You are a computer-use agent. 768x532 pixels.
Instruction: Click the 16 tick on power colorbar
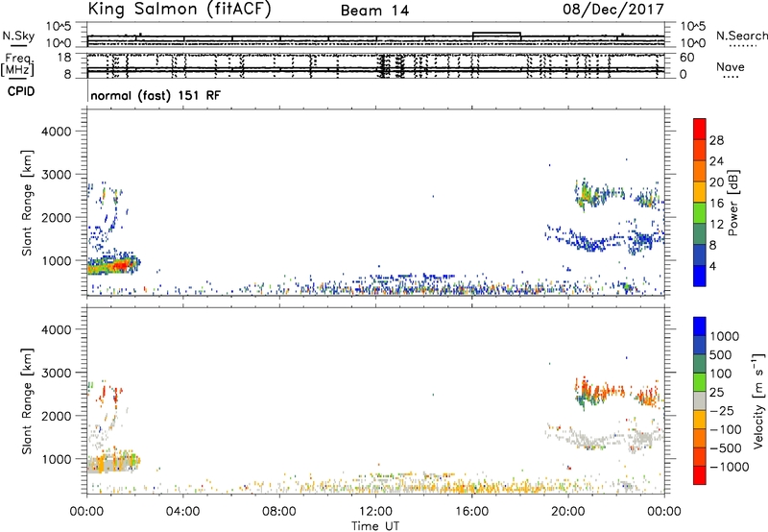(x=716, y=204)
